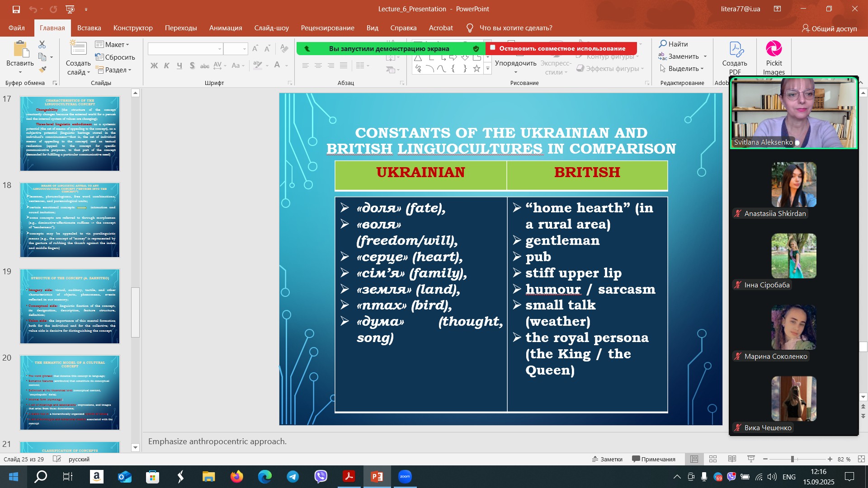
Task: Click Pickit Images icon
Action: 774,58
